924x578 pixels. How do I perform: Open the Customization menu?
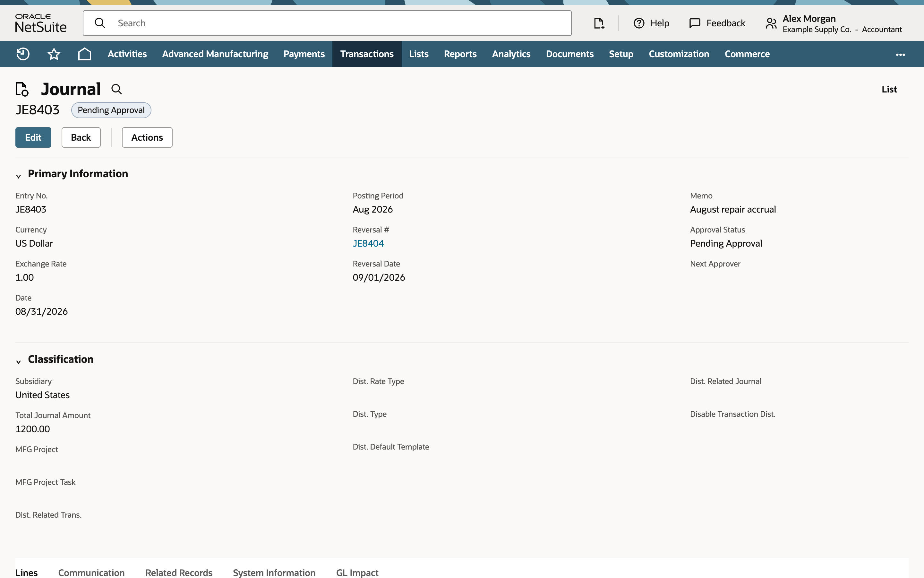679,54
